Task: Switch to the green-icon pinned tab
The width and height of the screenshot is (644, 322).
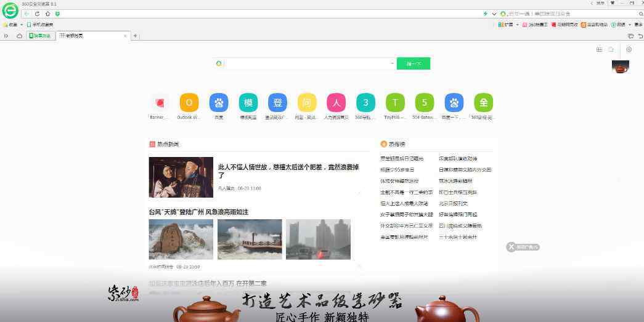Action: [41, 36]
